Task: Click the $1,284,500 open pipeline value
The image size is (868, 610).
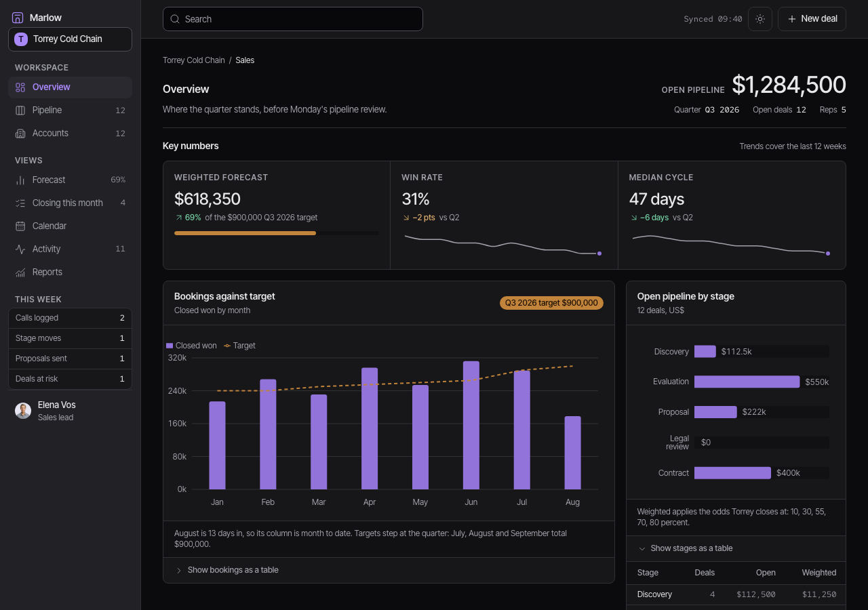Action: pos(789,85)
